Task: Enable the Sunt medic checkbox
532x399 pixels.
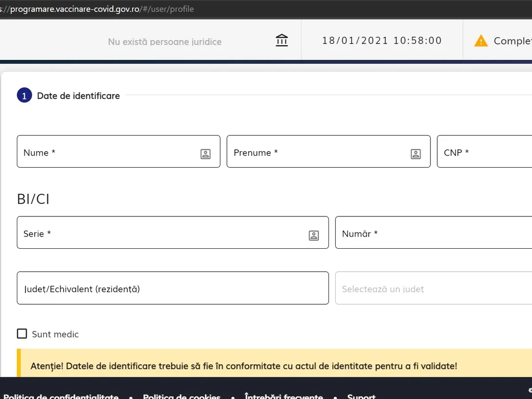Action: pyautogui.click(x=22, y=334)
